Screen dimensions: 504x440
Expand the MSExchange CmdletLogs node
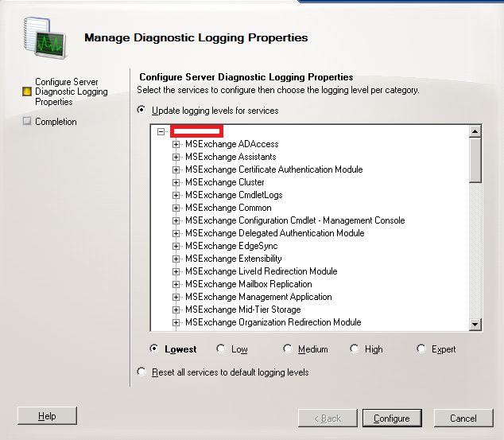(x=176, y=195)
